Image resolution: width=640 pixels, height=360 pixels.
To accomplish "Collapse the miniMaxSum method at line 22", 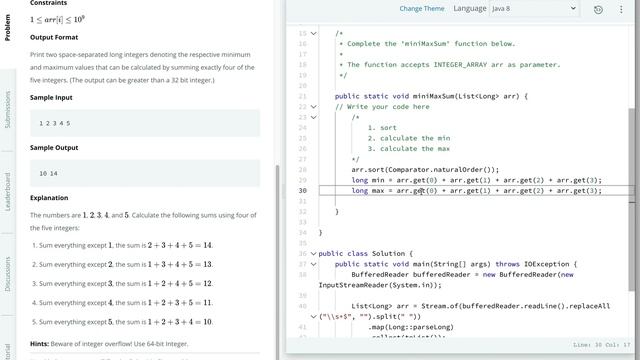I will (313, 107).
